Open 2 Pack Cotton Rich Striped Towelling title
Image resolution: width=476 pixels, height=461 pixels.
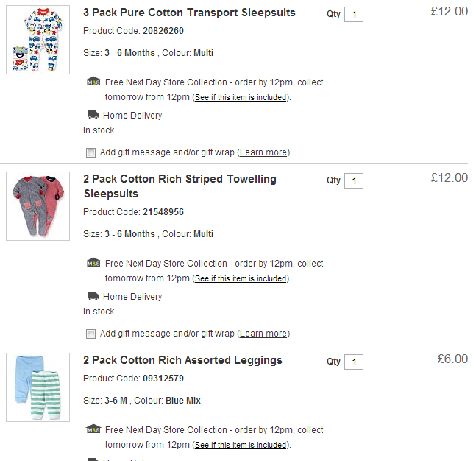tap(180, 179)
